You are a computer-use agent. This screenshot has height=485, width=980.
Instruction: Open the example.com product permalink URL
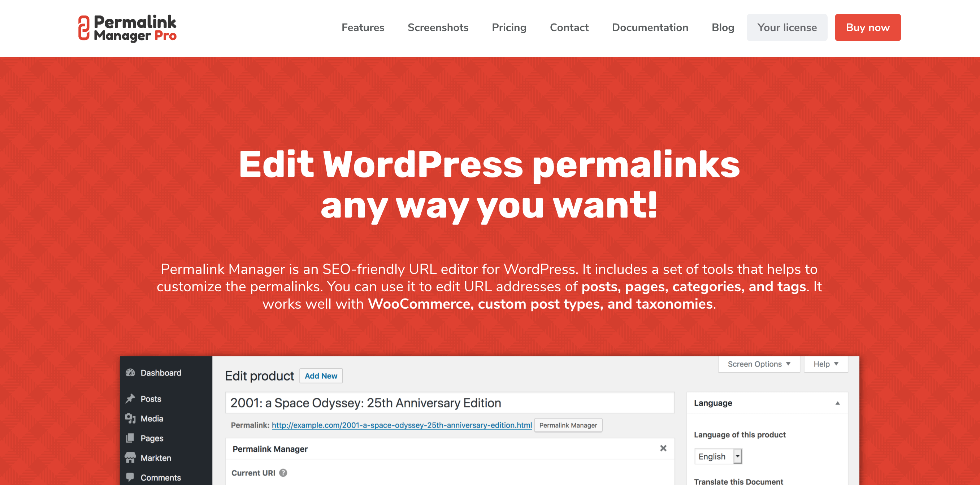[402, 425]
